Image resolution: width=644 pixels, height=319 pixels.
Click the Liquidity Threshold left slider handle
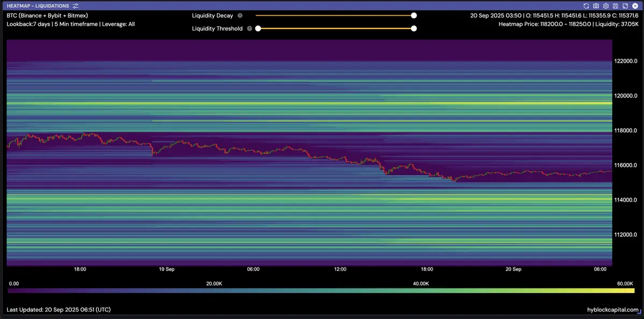[258, 29]
